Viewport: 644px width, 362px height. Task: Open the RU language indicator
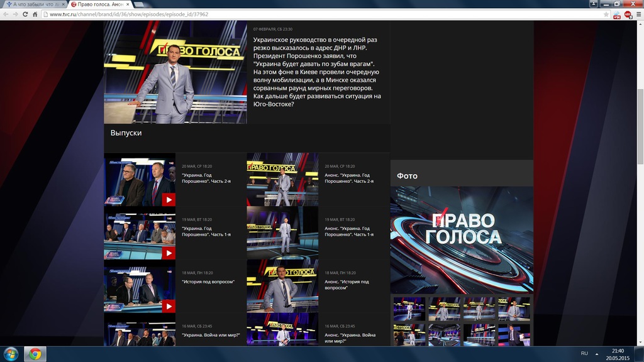point(584,353)
